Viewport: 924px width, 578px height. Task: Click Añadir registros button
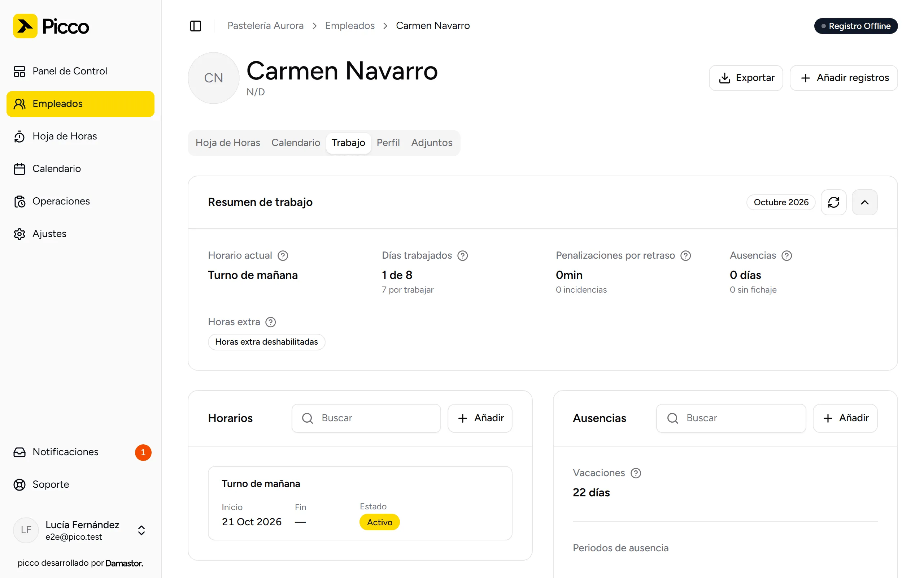click(x=844, y=78)
